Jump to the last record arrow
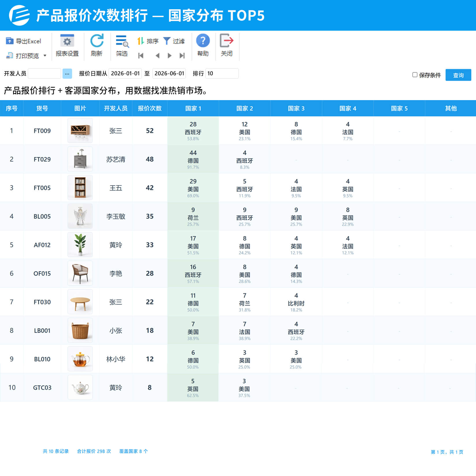 [x=182, y=56]
